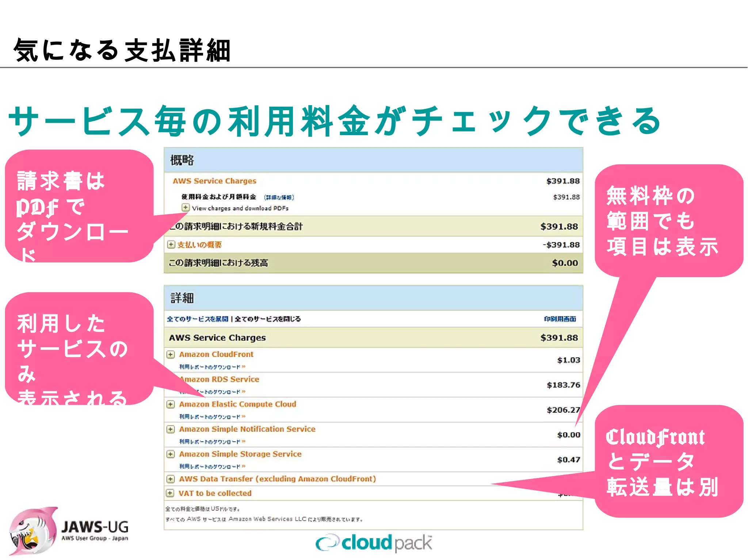
Task: Open the AWS Service Charges link in 概略
Action: 214,181
